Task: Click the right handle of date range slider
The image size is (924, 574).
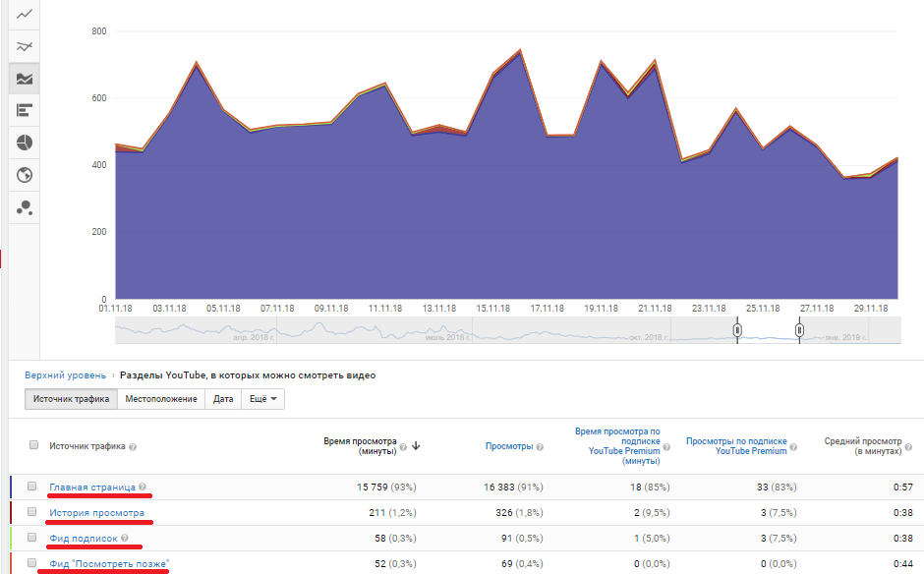Action: (x=799, y=330)
